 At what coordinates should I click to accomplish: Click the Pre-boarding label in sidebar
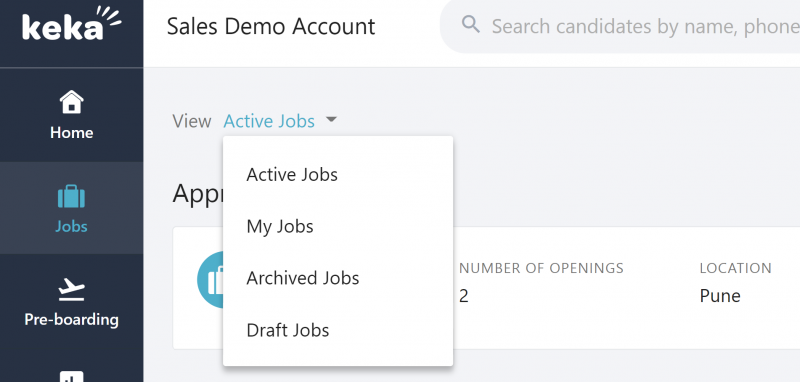pos(71,320)
